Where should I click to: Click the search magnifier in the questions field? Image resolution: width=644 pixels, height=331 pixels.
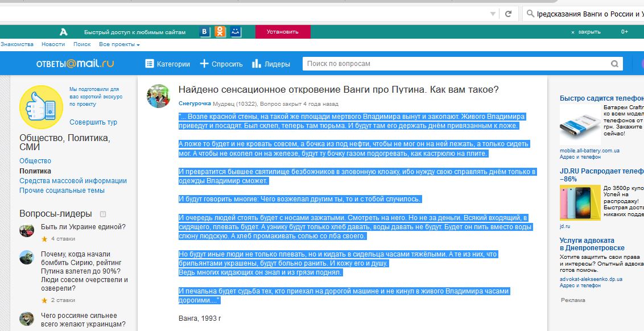tap(614, 64)
